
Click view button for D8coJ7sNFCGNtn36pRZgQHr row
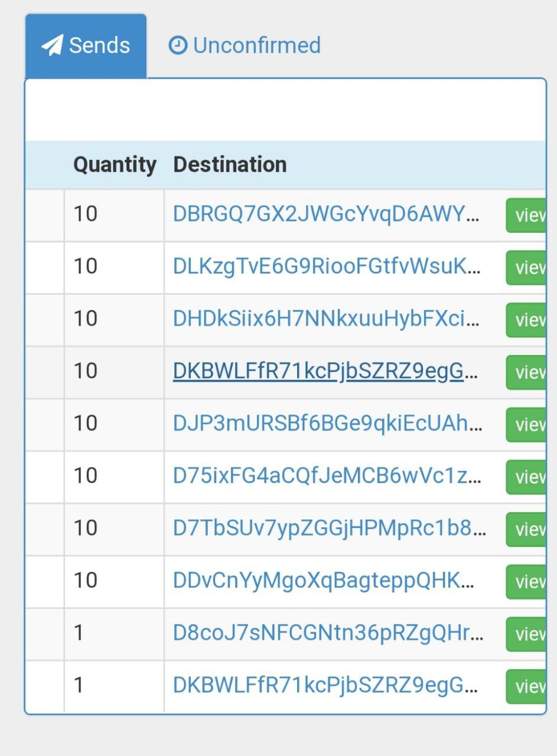point(526,634)
